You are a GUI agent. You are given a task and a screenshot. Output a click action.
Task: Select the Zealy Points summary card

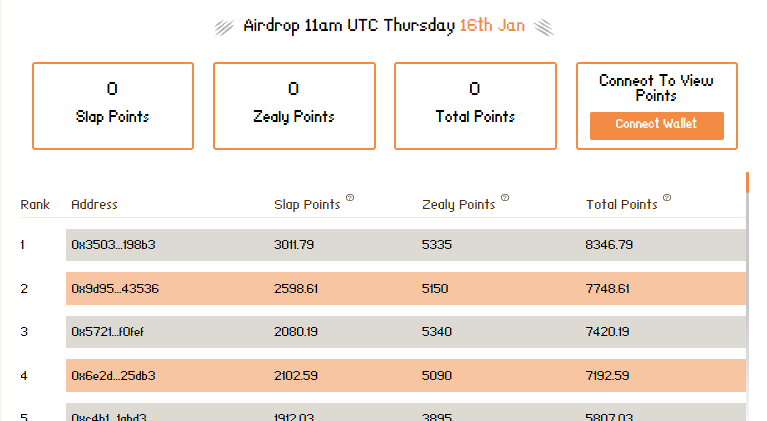coord(294,106)
